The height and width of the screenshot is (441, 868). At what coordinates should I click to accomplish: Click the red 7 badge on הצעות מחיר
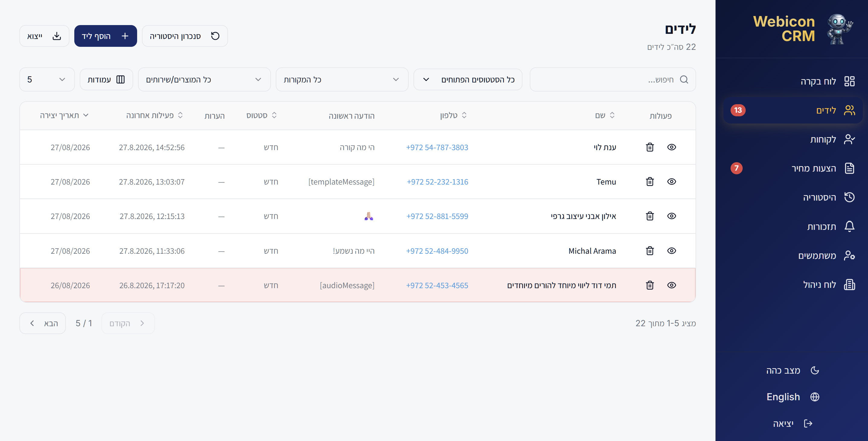point(736,168)
